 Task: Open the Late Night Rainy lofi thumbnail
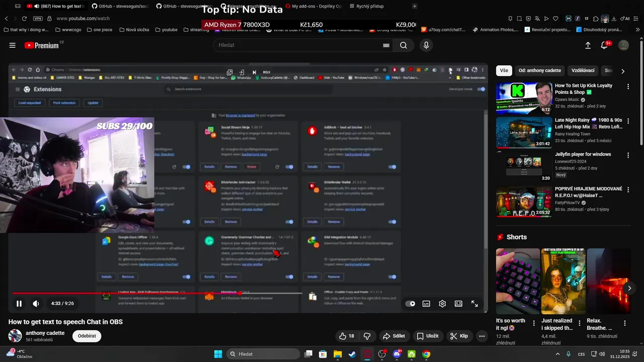tap(524, 133)
